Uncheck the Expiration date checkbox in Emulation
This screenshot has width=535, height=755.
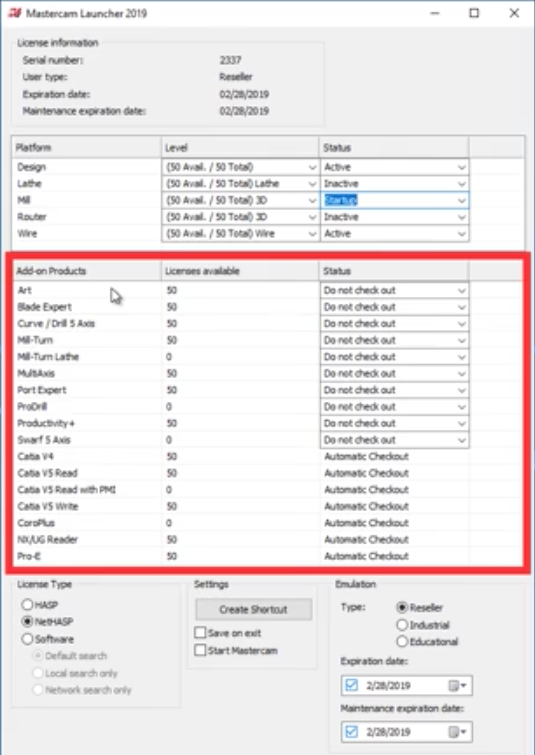(352, 685)
